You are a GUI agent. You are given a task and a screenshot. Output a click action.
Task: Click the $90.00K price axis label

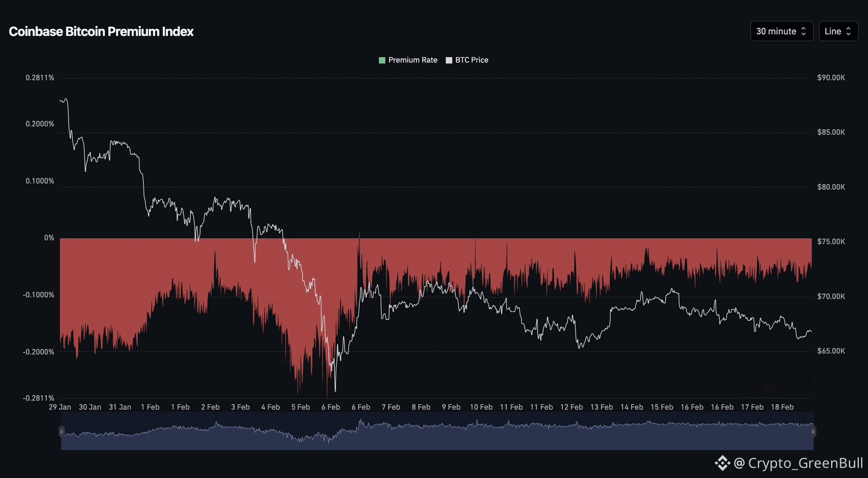831,78
